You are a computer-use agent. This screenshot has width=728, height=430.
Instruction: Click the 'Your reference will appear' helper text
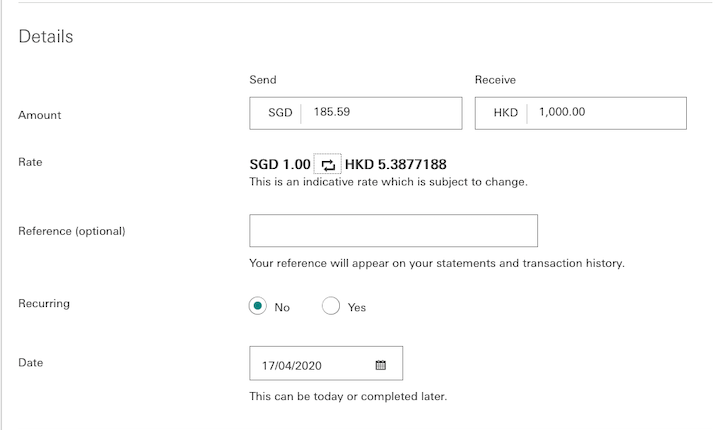coord(437,263)
